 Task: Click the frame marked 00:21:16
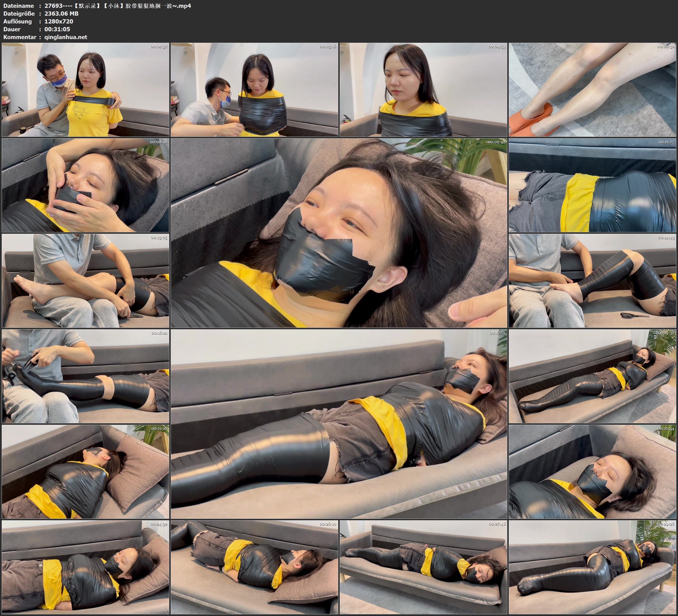click(x=85, y=472)
